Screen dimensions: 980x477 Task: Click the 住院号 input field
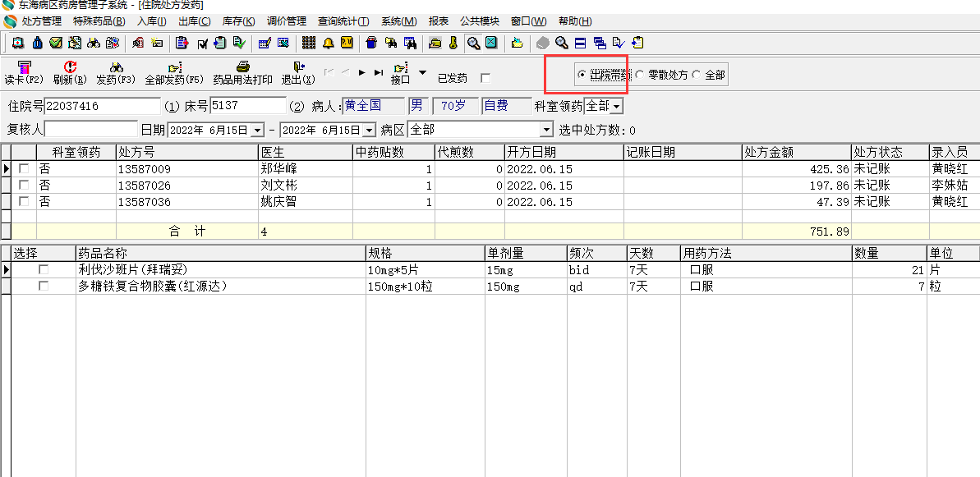tap(102, 106)
